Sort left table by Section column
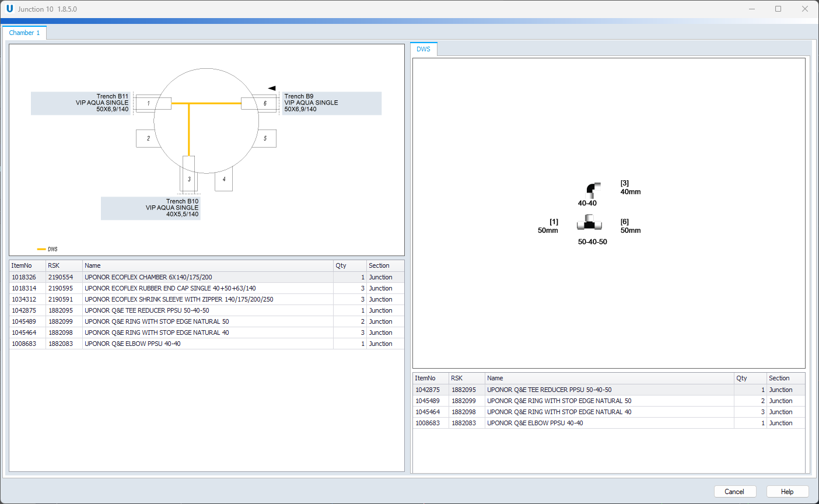The image size is (819, 504). [x=385, y=265]
